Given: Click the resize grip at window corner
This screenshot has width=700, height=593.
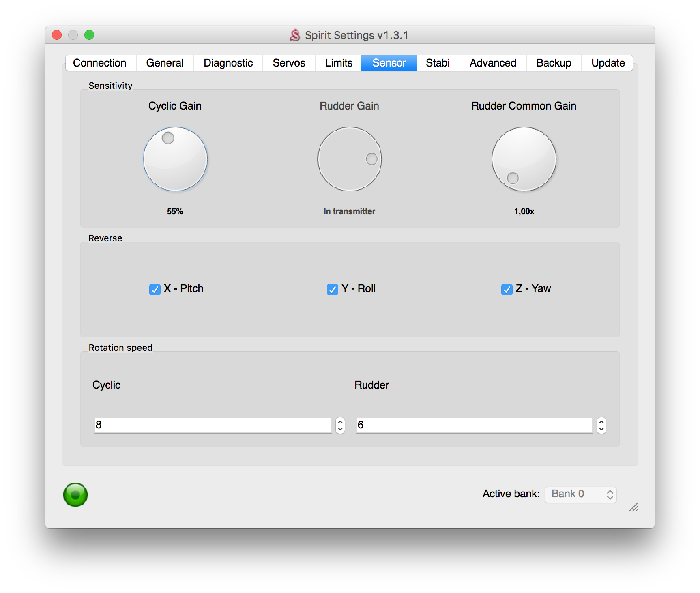Looking at the screenshot, I should (x=633, y=507).
